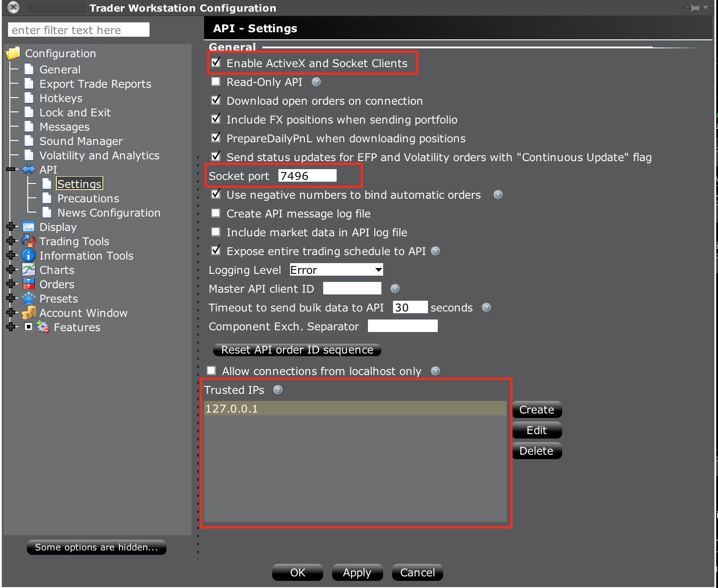Click the Apply button

pos(357,572)
